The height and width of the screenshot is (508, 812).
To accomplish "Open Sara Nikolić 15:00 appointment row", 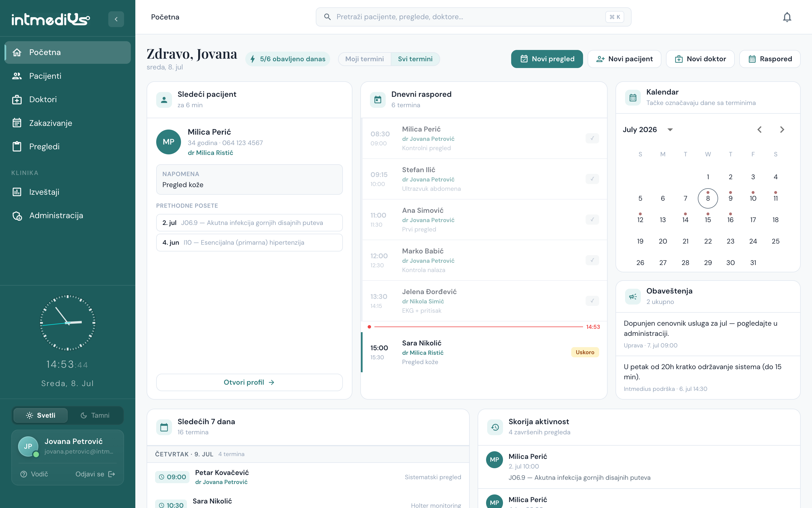I will click(x=484, y=352).
